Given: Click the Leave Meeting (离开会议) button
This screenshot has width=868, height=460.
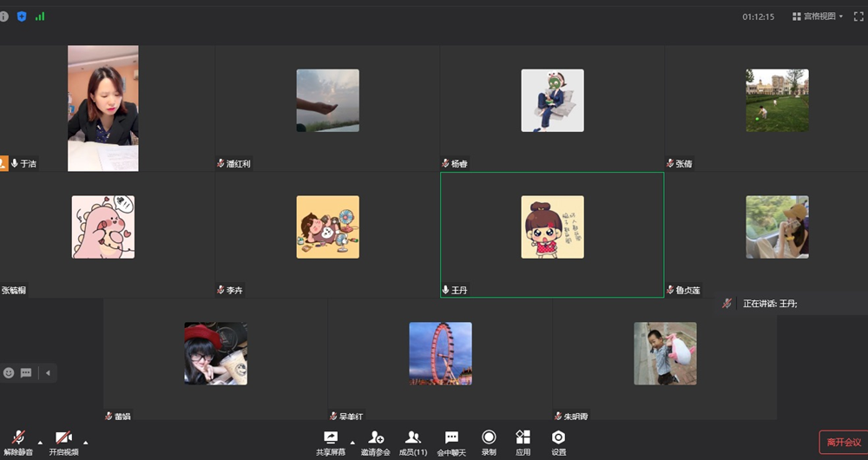Looking at the screenshot, I should pyautogui.click(x=843, y=443).
